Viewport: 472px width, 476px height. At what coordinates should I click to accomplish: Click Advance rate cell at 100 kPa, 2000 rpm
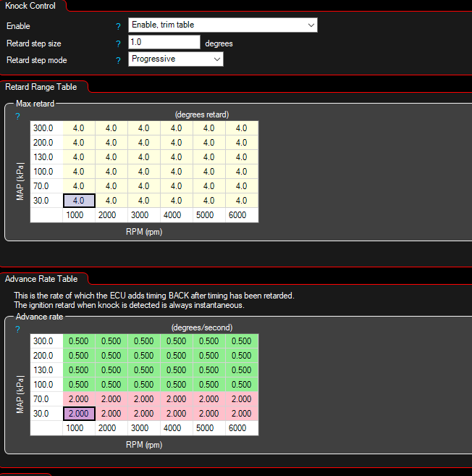click(x=111, y=385)
